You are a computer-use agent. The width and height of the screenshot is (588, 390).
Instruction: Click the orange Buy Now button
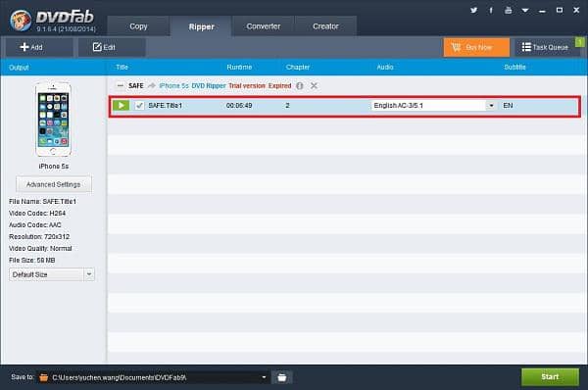476,47
